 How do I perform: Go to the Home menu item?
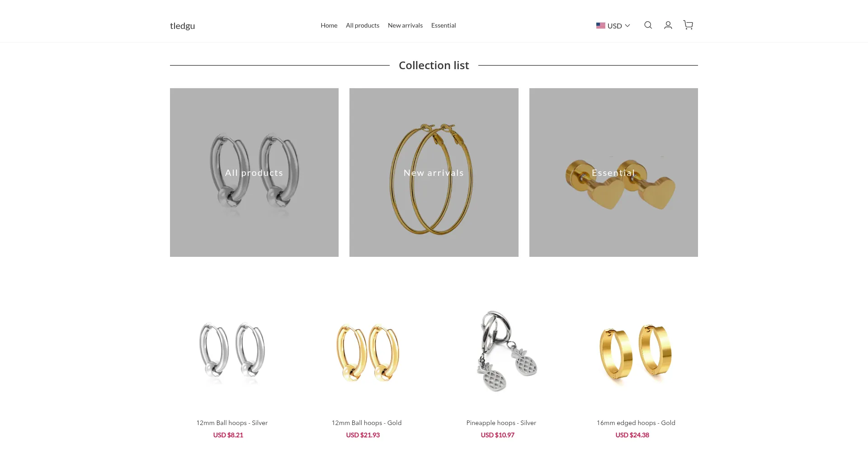point(329,25)
